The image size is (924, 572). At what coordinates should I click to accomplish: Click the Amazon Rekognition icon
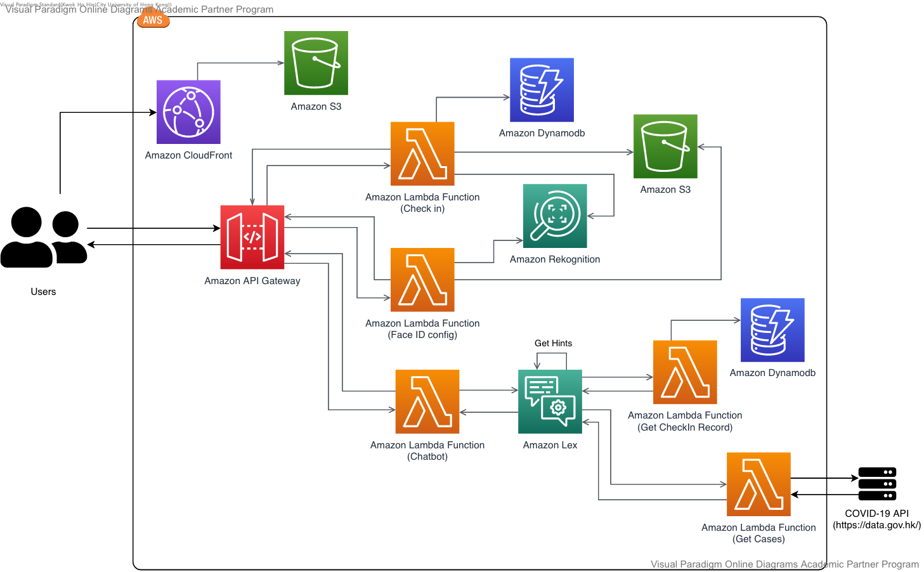tap(555, 216)
